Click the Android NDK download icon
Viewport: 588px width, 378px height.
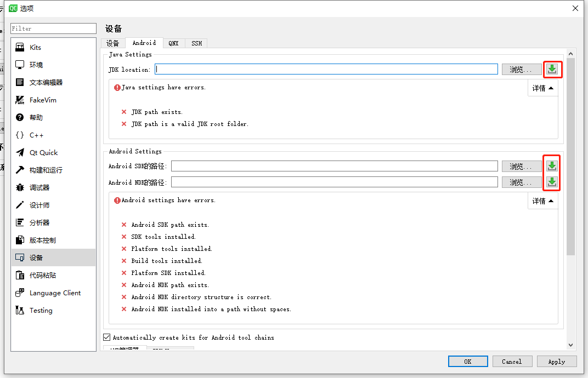552,182
